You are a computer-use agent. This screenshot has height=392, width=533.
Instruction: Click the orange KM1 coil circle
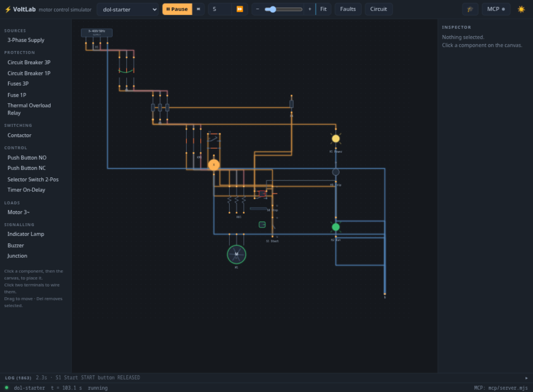pyautogui.click(x=214, y=165)
